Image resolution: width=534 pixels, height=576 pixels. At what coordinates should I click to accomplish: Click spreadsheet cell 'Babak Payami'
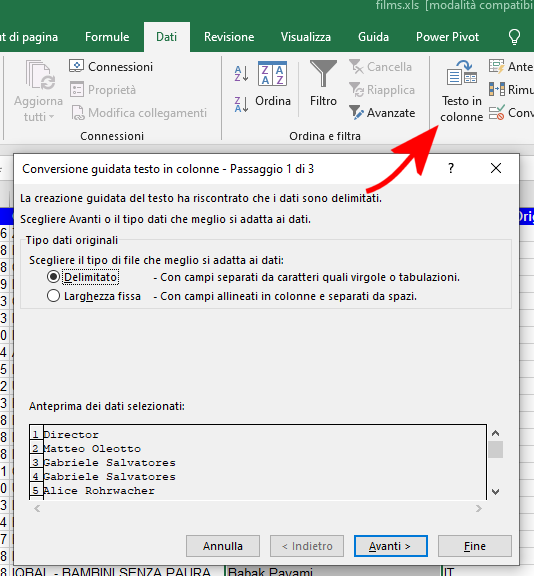click(333, 572)
